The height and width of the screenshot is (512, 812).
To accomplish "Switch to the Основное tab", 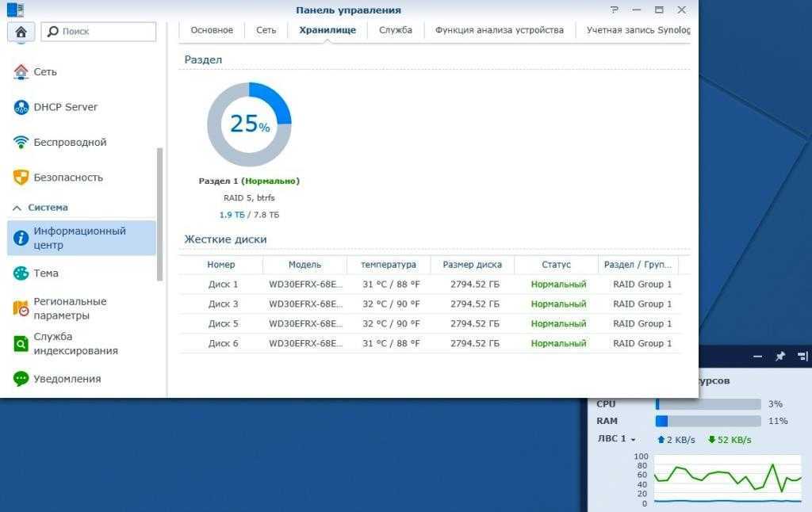I will [x=212, y=30].
